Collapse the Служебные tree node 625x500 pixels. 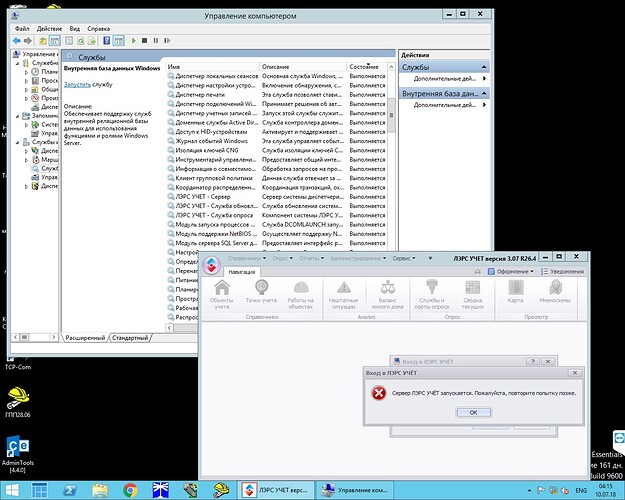pyautogui.click(x=18, y=63)
